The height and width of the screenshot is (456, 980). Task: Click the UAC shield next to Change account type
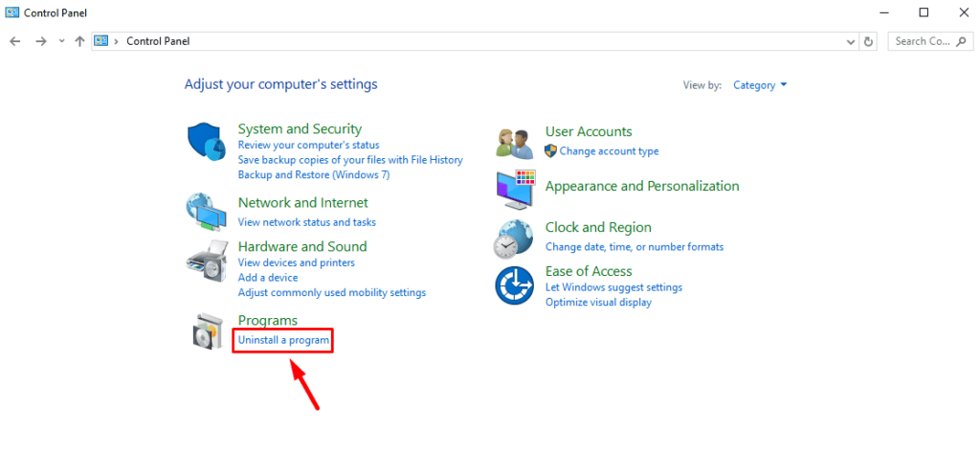tap(550, 150)
